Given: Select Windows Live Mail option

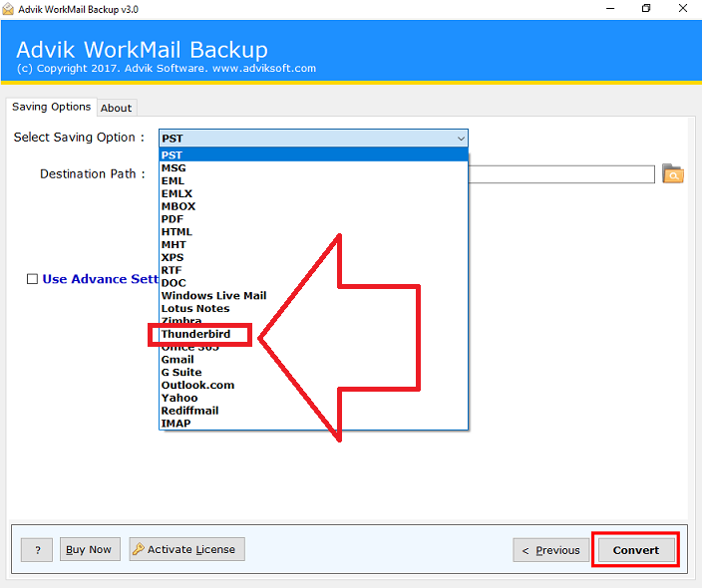Looking at the screenshot, I should click(313, 295).
